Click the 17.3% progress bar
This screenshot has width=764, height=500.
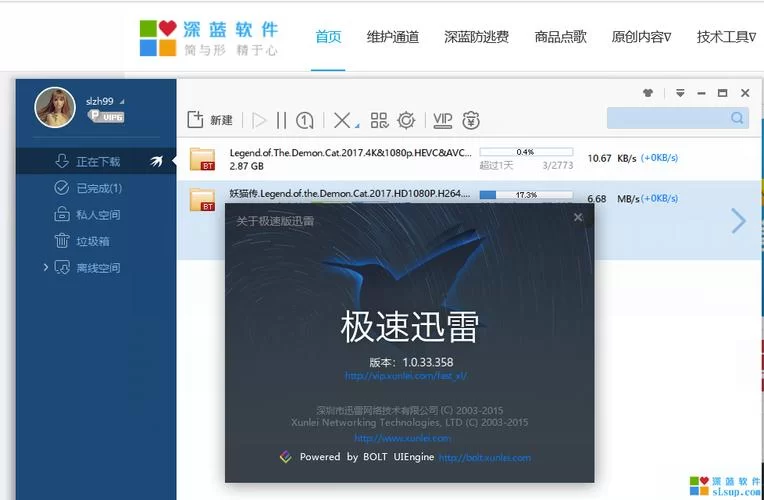tap(526, 195)
